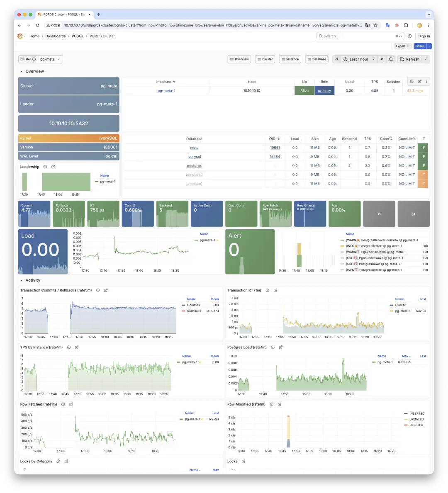
Task: Click the info icon on Leadership panel
Action: pos(45,167)
